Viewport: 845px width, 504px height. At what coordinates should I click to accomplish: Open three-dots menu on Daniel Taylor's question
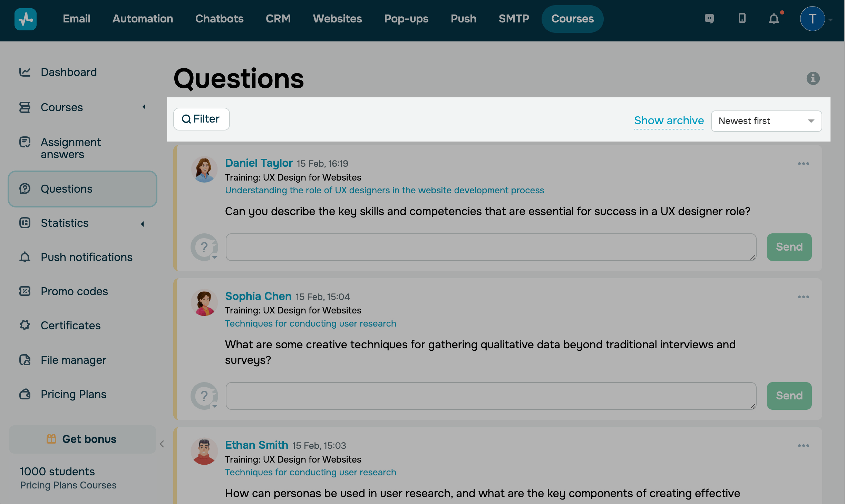coord(803,164)
